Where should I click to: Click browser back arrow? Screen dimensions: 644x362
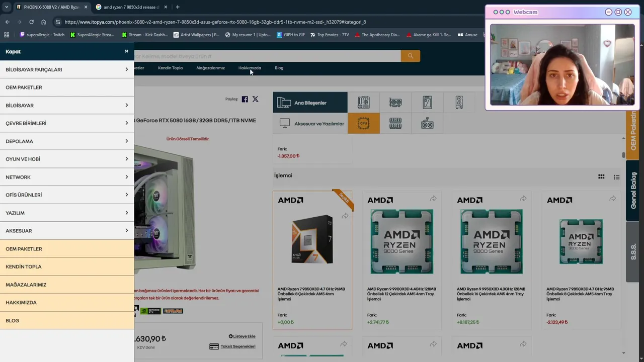(x=7, y=22)
